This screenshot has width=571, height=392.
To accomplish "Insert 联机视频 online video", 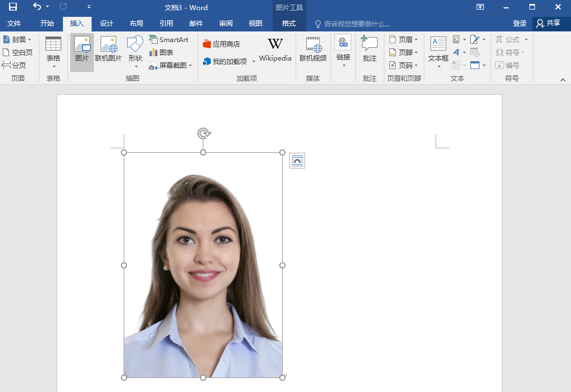I will tap(313, 49).
